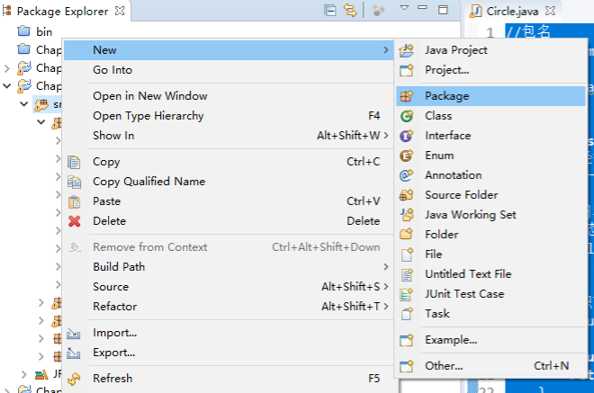Click the green Class icon
594x393 pixels.
(x=407, y=116)
